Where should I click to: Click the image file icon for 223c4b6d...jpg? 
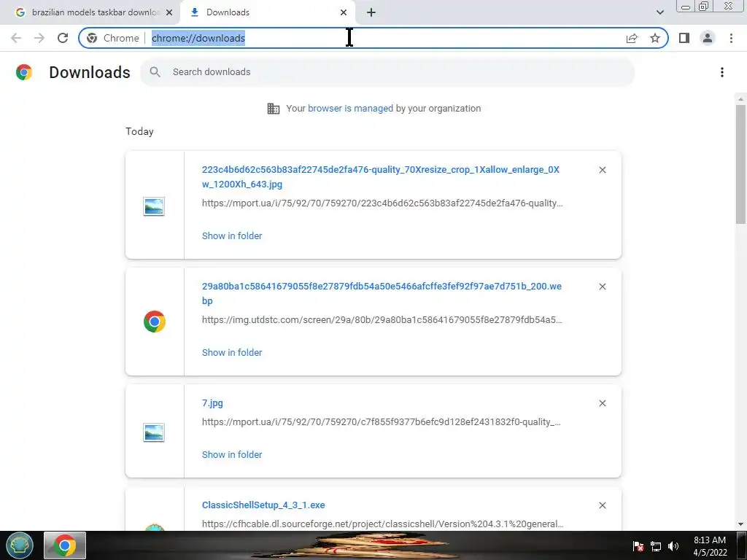pos(154,206)
